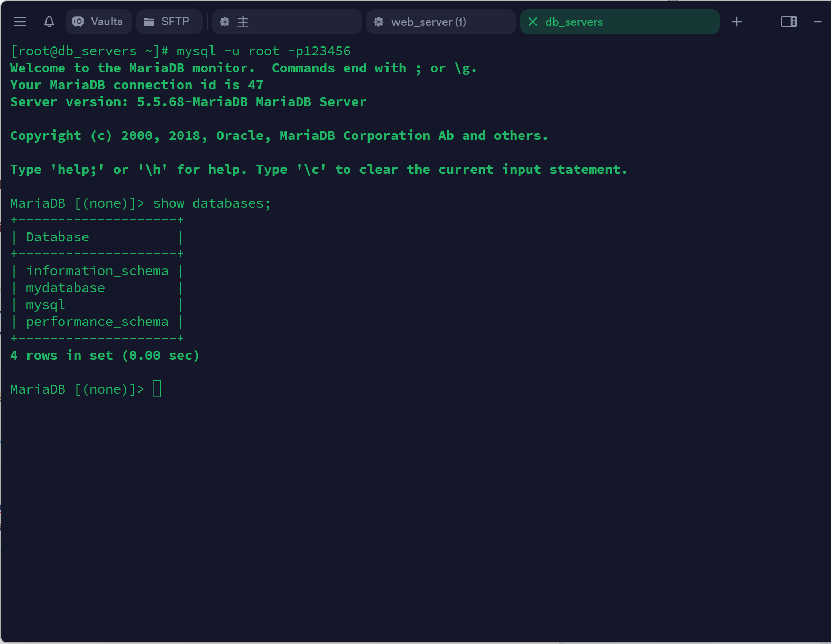Switch to the web_server (1) tab
831x644 pixels.
point(441,22)
